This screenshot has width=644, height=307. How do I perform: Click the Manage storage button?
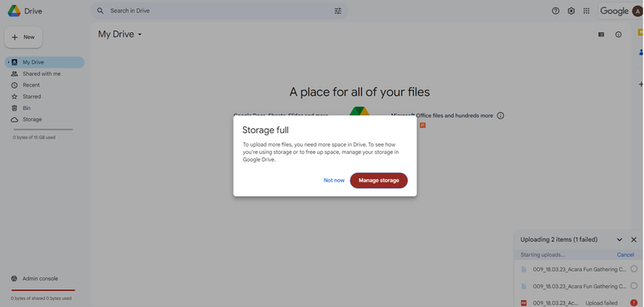coord(378,180)
